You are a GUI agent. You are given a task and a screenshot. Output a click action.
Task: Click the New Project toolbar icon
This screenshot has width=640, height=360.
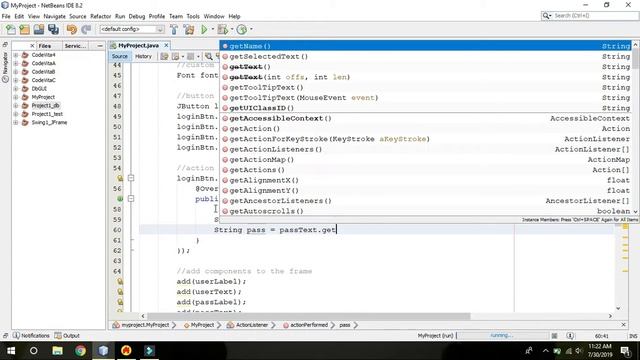coord(24,29)
